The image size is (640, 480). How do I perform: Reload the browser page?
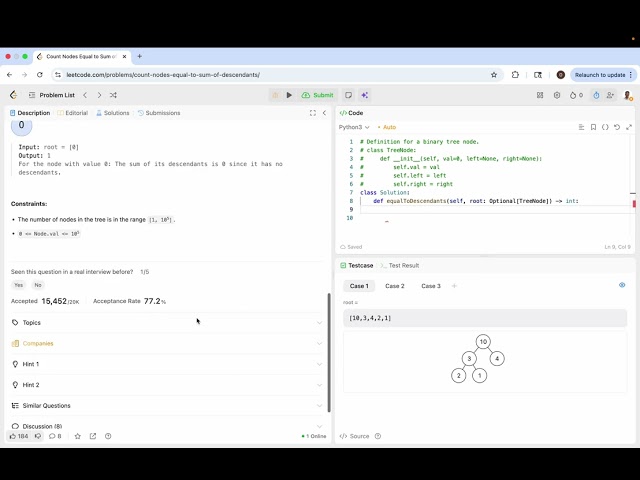pyautogui.click(x=40, y=75)
